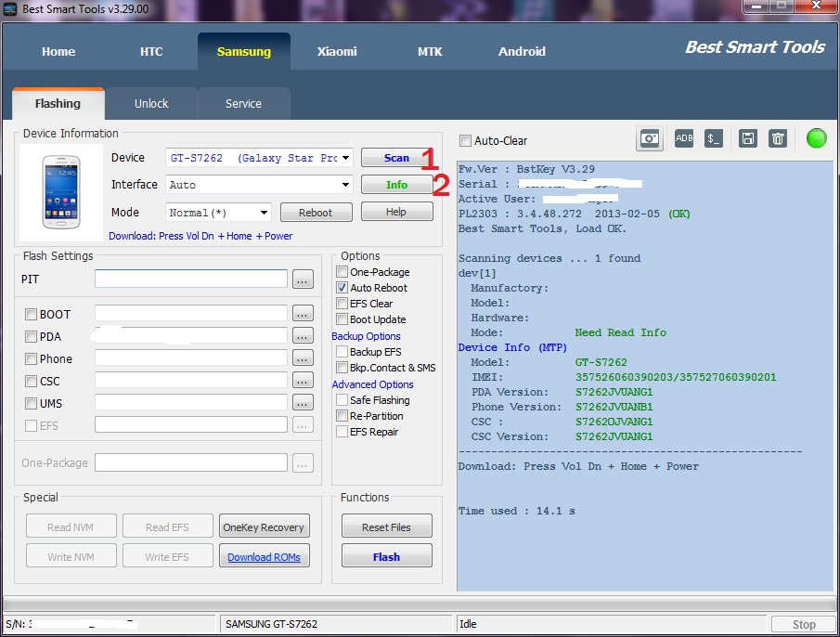Image resolution: width=840 pixels, height=637 pixels.
Task: Click the BOOT file path field
Action: pos(191,314)
